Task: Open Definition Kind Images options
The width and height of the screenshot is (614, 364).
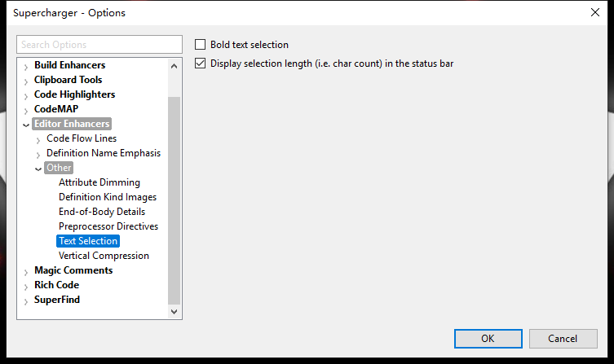Action: click(108, 197)
